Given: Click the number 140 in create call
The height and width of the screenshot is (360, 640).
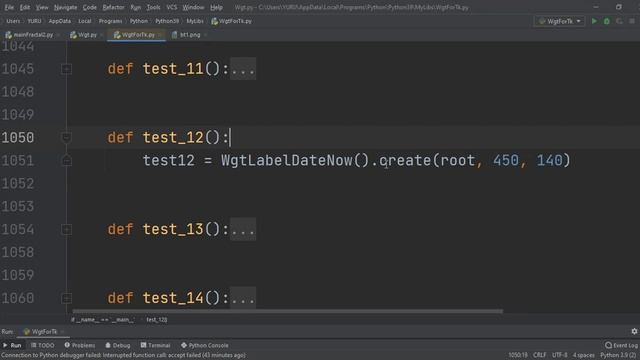Looking at the screenshot, I should pyautogui.click(x=549, y=160).
